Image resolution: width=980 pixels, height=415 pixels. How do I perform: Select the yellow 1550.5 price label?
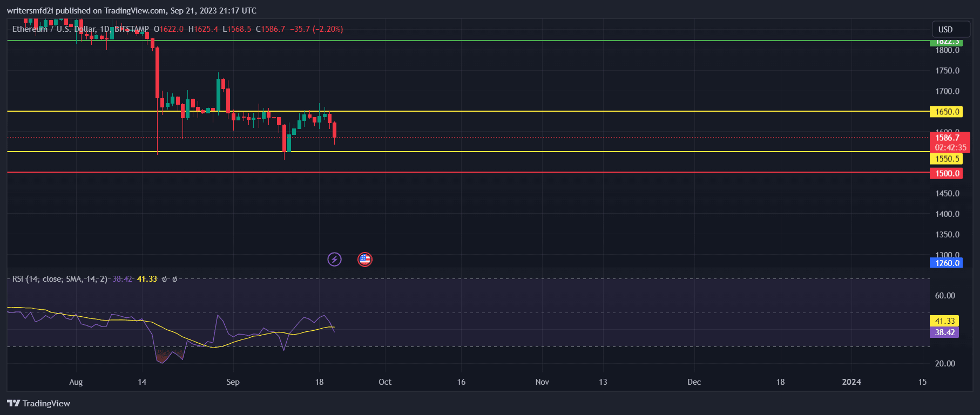(946, 159)
